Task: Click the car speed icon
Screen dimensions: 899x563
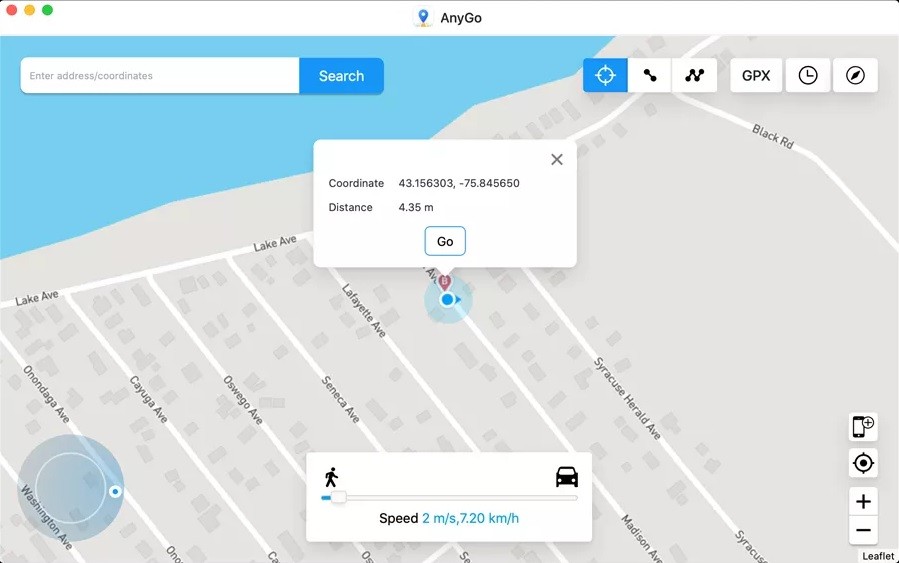Action: 566,476
